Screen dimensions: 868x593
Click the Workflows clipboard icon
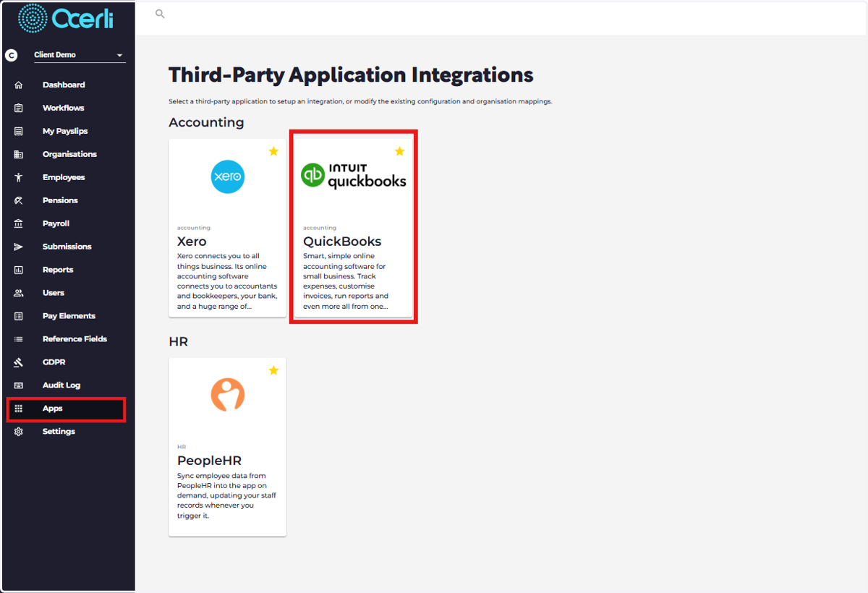click(19, 108)
